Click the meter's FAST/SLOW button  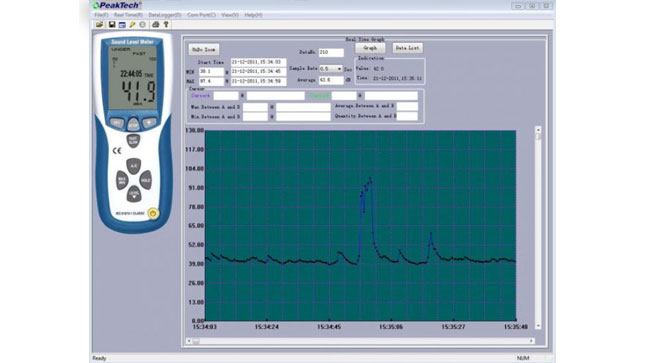pos(133,141)
